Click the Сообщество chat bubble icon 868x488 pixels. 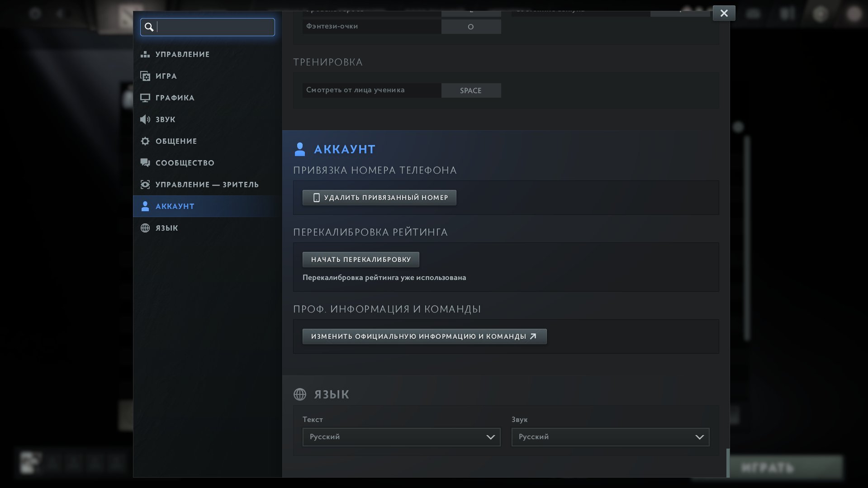145,163
